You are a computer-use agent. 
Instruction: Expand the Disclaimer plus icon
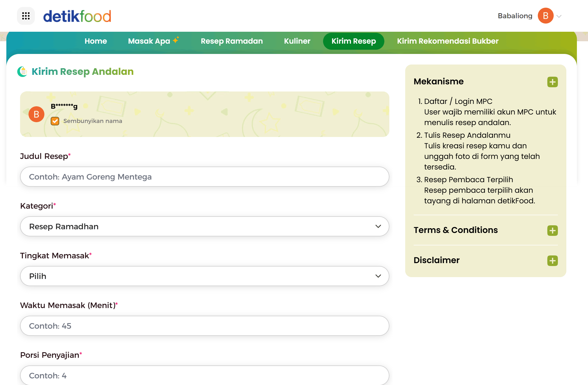click(552, 261)
